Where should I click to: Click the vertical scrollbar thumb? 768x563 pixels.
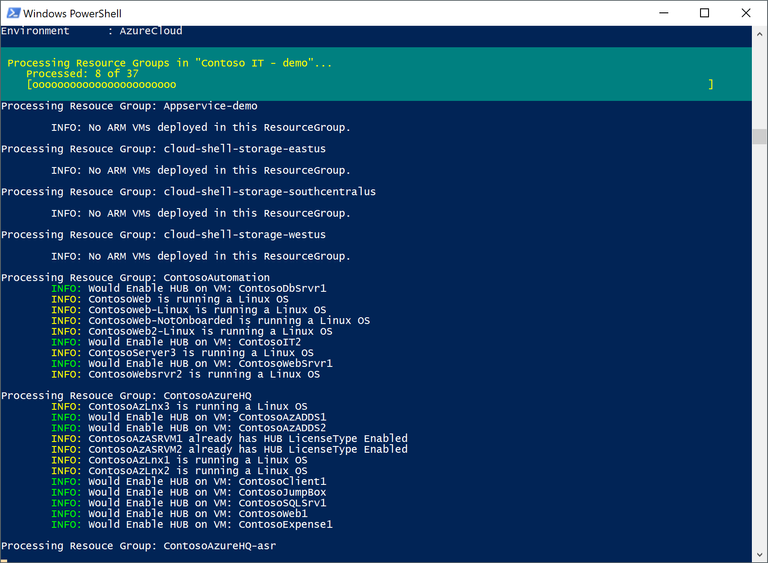pos(759,136)
